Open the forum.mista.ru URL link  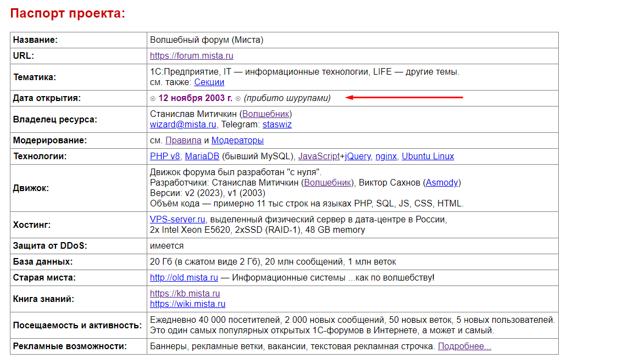point(191,55)
